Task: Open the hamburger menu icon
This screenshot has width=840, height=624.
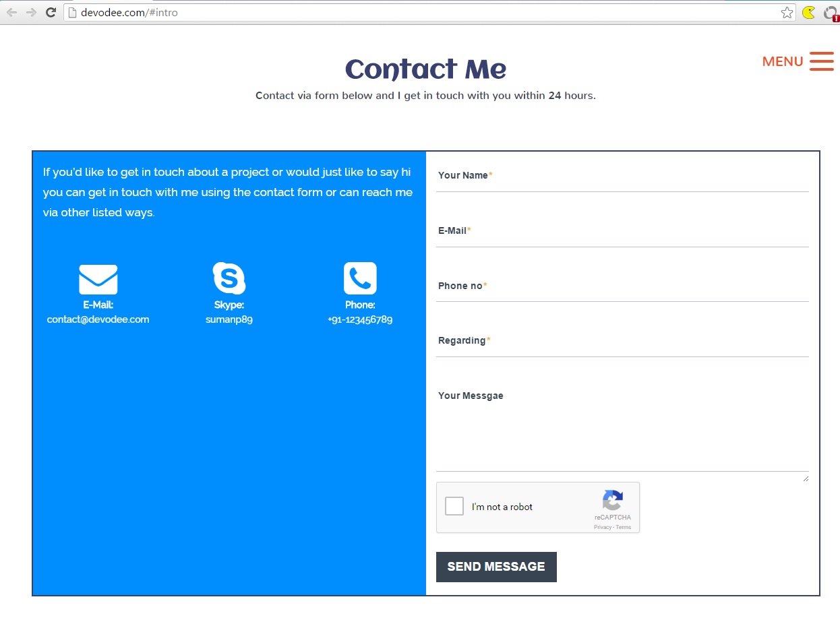Action: tap(822, 61)
